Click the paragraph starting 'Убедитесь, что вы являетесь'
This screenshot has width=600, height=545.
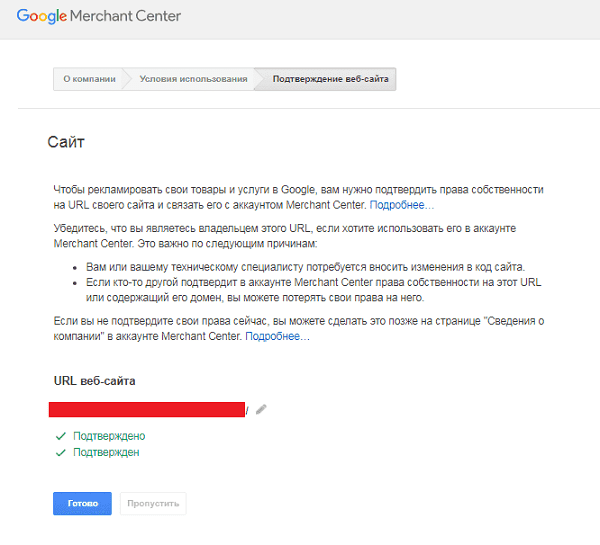coord(285,236)
